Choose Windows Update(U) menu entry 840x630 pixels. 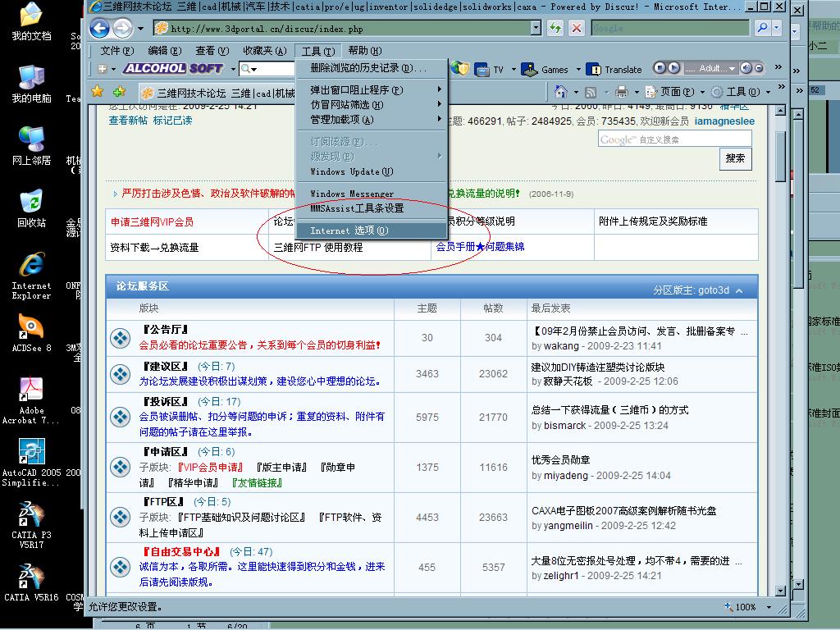(372, 171)
